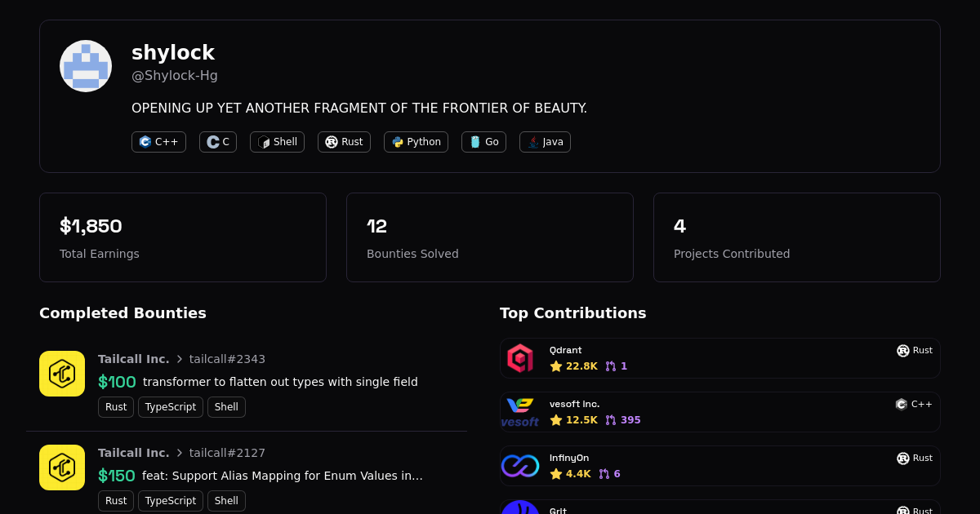The height and width of the screenshot is (514, 980).
Task: Open the 'transformer to flatten out types' bounty
Action: 280,382
